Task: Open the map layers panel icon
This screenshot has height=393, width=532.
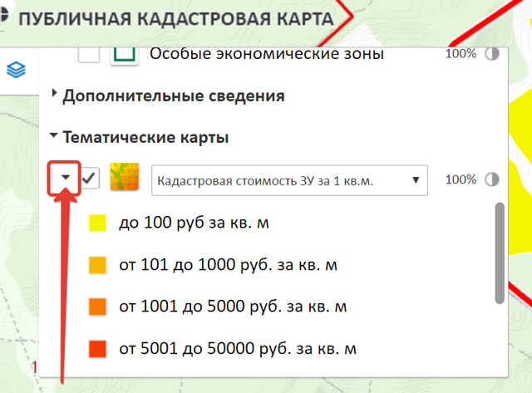Action: pos(16,70)
